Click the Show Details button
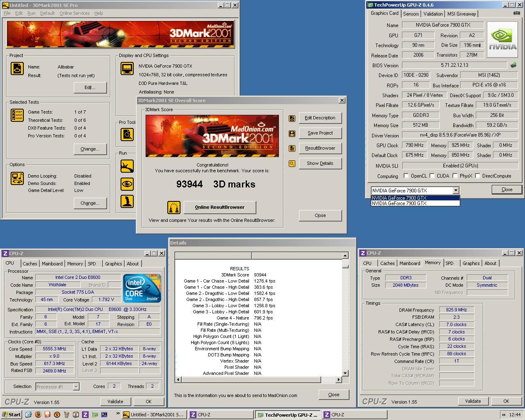The height and width of the screenshot is (420, 525). [320, 163]
